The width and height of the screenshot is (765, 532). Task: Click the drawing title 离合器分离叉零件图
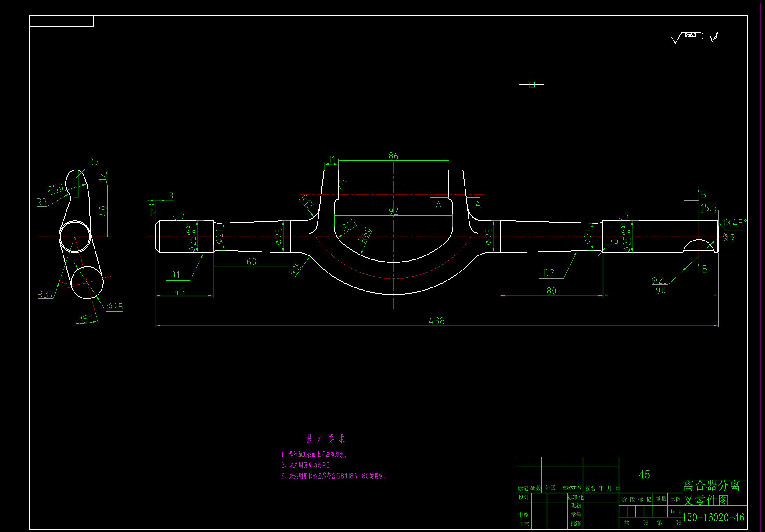click(x=711, y=493)
